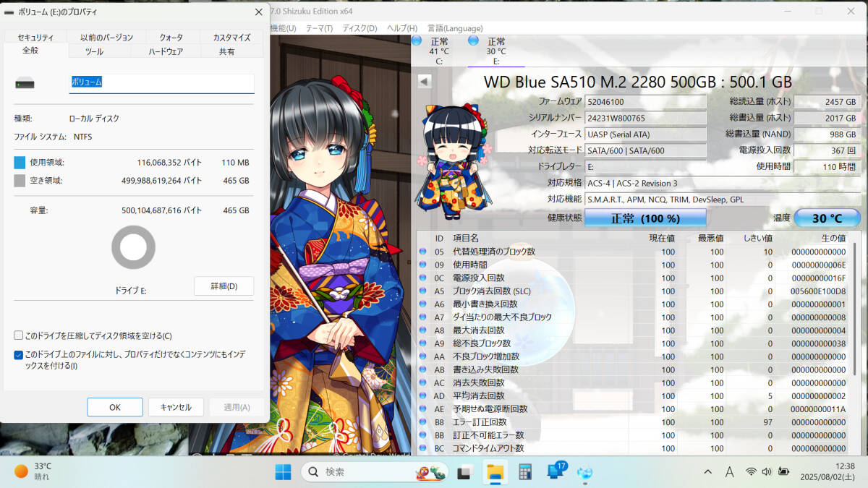Click OK in the properties dialog

coord(115,407)
